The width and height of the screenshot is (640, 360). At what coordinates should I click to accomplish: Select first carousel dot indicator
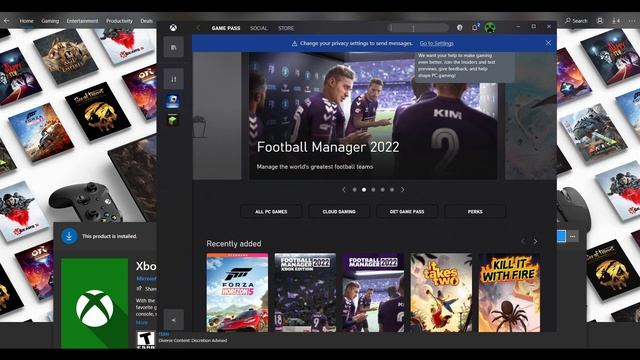pyautogui.click(x=354, y=189)
